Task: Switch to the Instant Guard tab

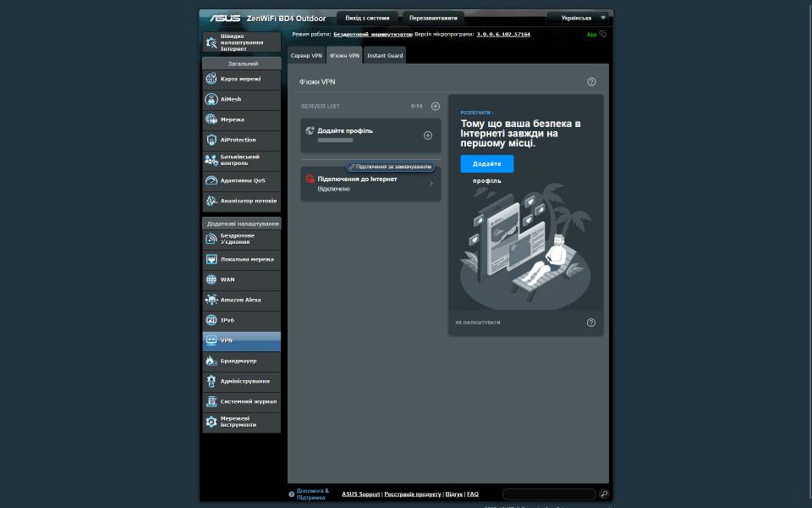Action: [x=384, y=56]
